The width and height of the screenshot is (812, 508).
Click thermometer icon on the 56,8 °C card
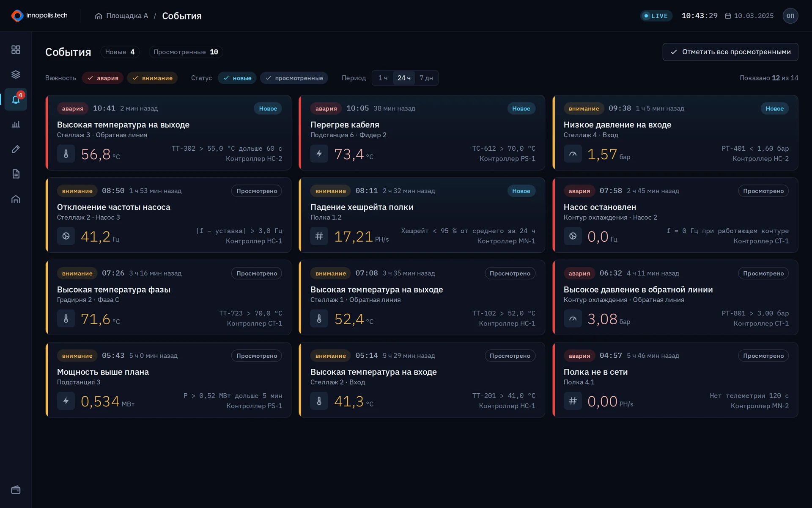(x=66, y=154)
